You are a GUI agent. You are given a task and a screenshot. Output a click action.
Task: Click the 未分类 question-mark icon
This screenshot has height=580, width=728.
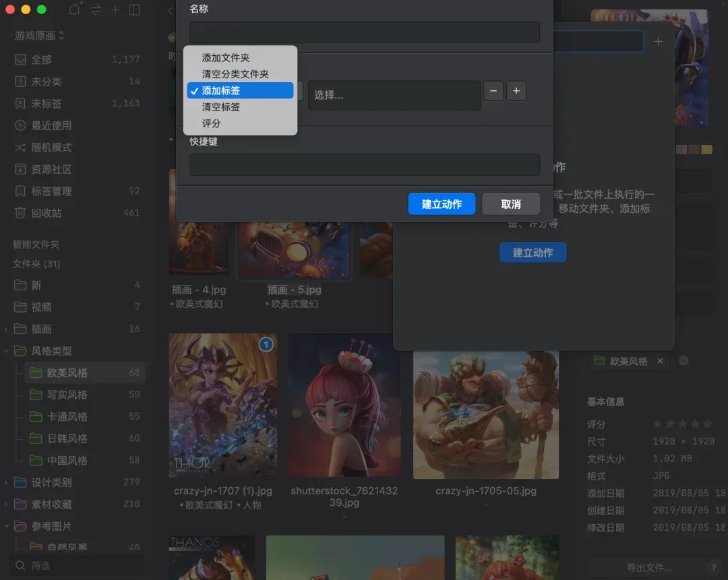pos(20,82)
